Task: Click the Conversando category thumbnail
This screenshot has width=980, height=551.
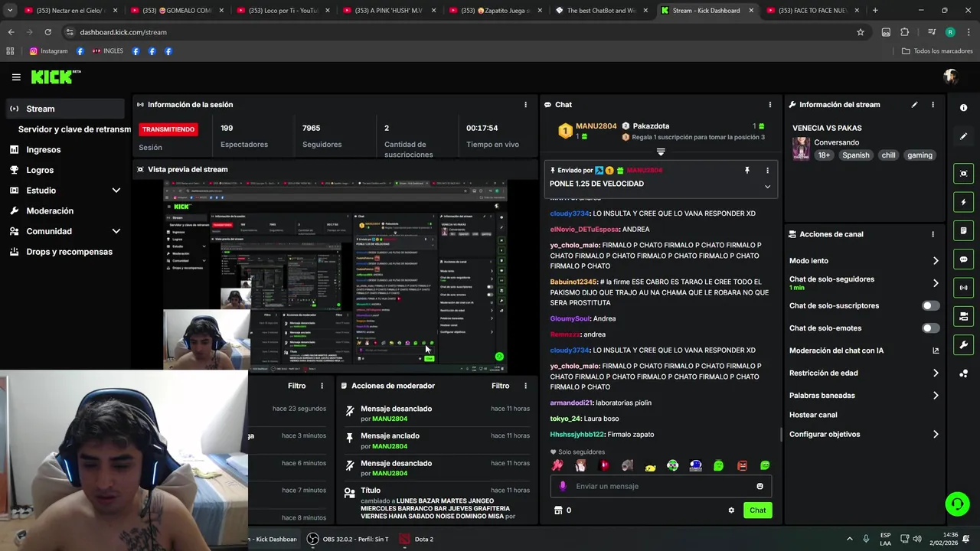Action: [801, 148]
